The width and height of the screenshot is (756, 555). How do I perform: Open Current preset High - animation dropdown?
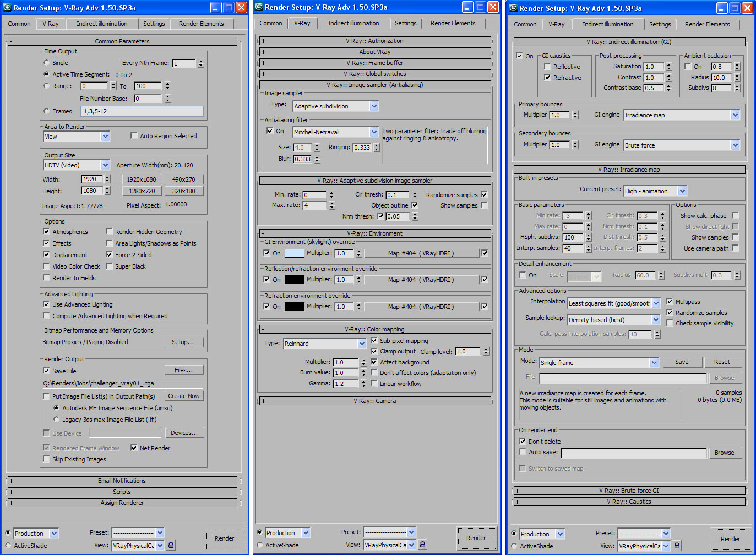655,191
